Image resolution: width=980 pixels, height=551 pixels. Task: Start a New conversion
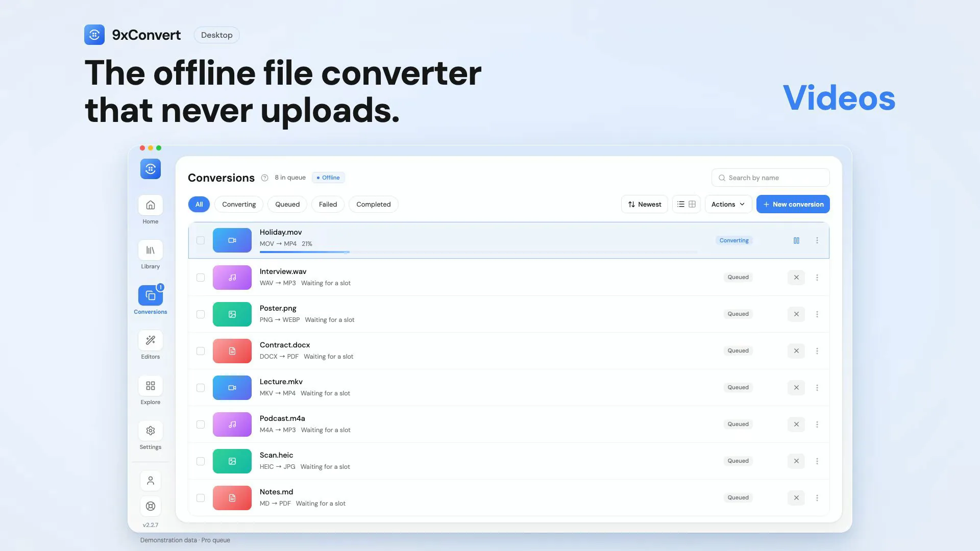point(793,204)
